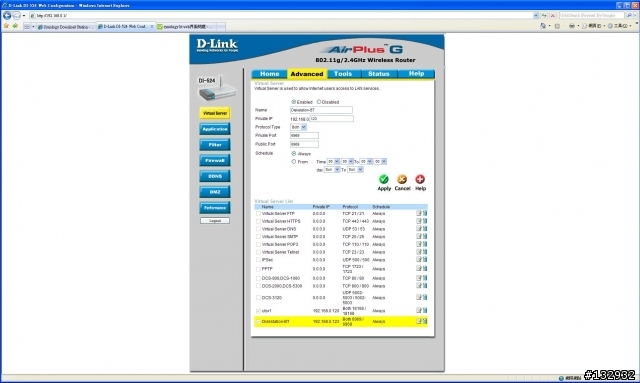Click the browser Refresh icon
Image resolution: width=640 pixels, height=383 pixels.
[x=544, y=15]
